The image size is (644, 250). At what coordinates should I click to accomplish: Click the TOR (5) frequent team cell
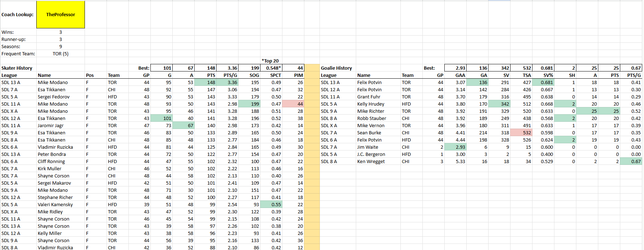[60, 54]
